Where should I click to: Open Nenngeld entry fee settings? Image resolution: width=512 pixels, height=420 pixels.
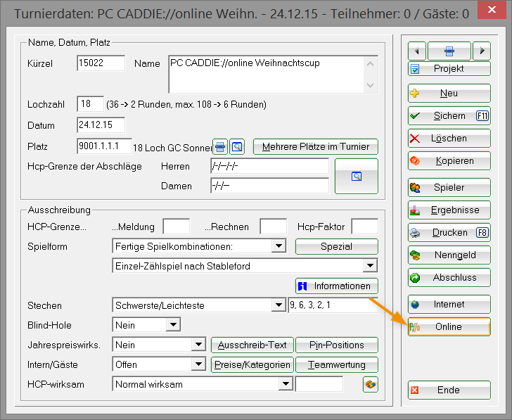(449, 255)
